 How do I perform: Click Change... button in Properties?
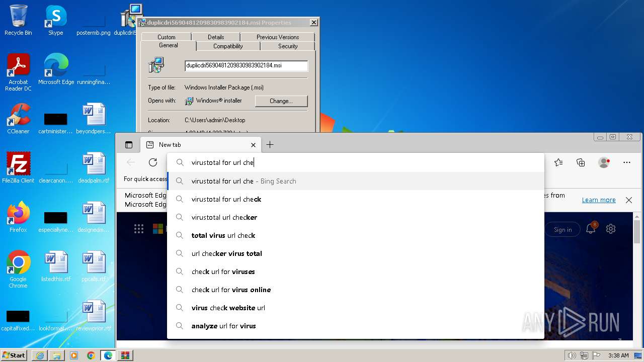tap(281, 101)
